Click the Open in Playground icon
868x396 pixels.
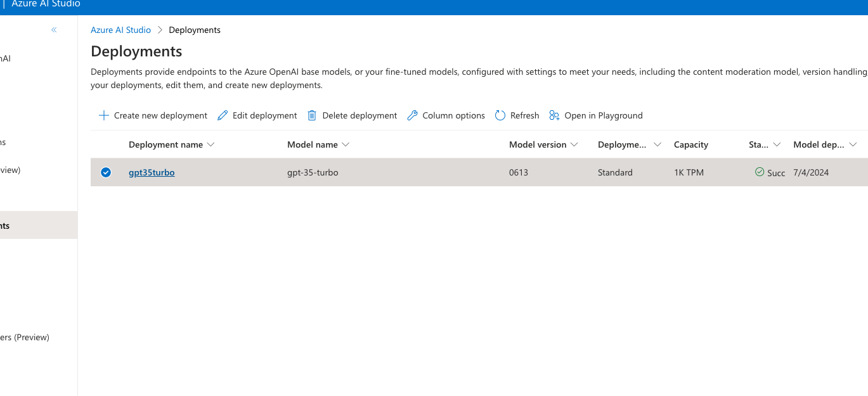(x=553, y=115)
